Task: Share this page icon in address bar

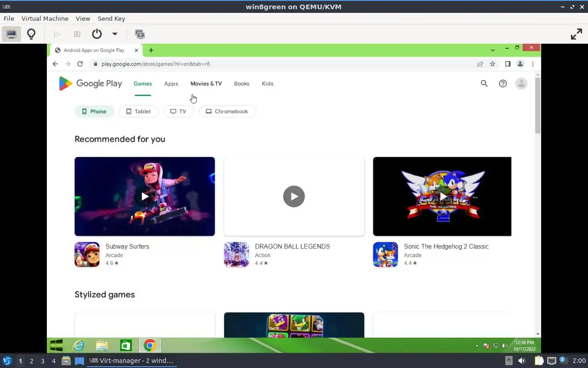Action: pos(480,64)
